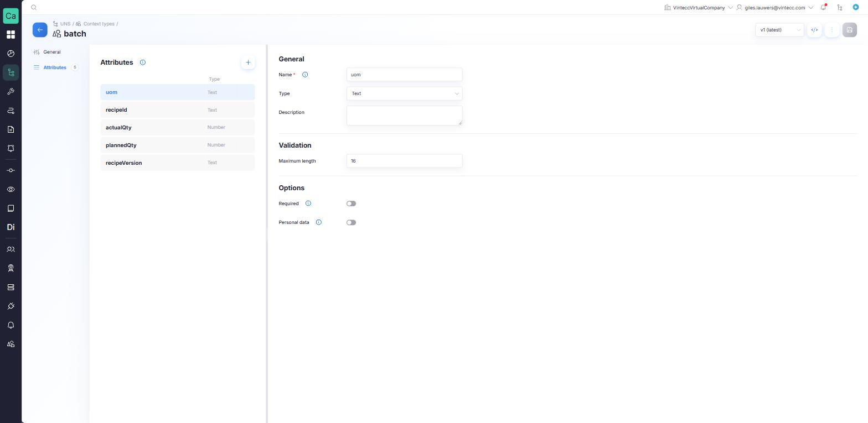Switch to the General section tab

click(52, 52)
